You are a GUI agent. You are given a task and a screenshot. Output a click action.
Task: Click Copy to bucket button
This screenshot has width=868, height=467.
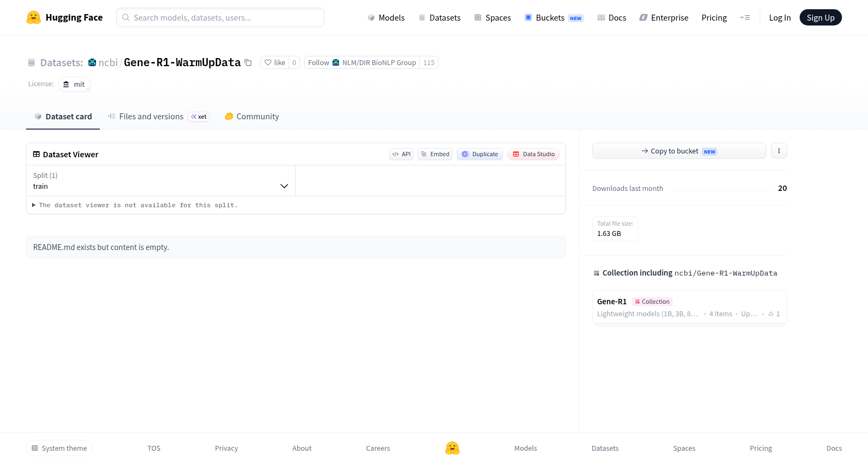point(679,151)
